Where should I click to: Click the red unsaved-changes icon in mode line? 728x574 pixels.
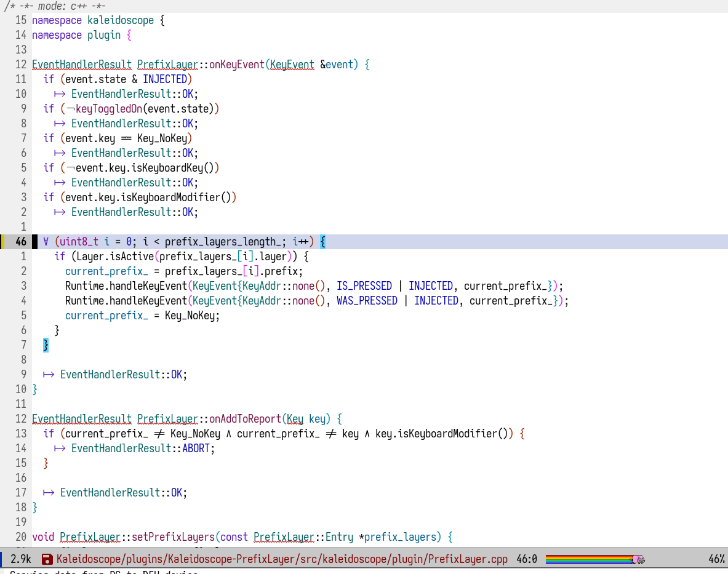pos(46,560)
